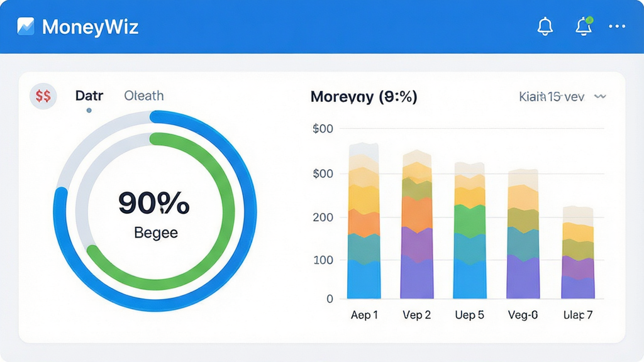Select the Uep 5 stacked bar
Viewport: 644px width, 362px height.
(470, 230)
